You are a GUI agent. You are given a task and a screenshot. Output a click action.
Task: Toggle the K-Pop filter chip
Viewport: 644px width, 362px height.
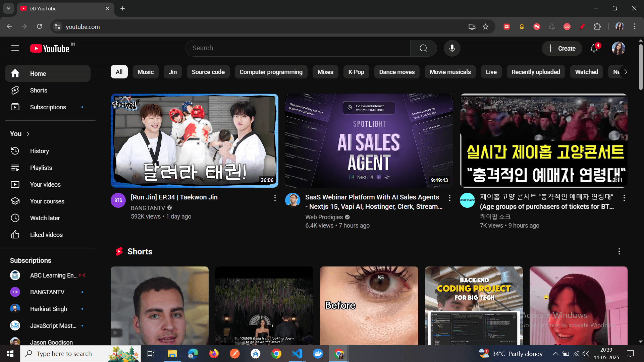[x=356, y=72]
